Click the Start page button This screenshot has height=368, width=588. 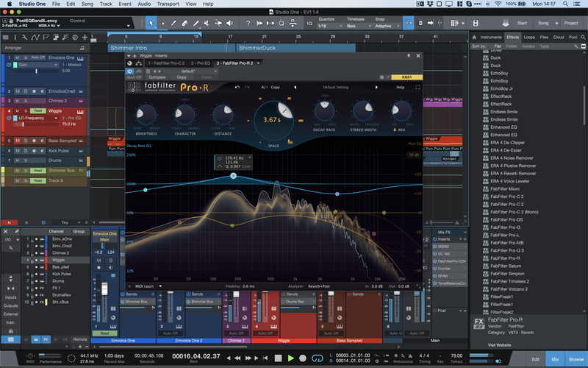(x=522, y=23)
